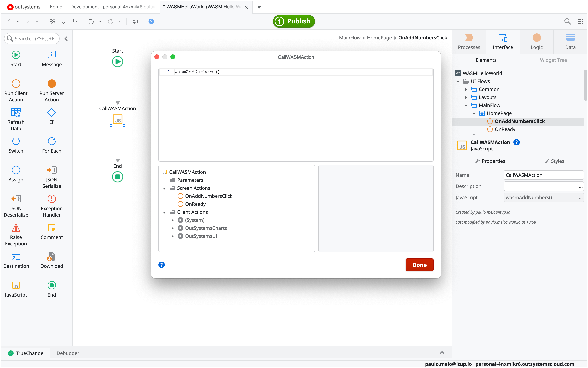Open the Styles tab

(554, 161)
